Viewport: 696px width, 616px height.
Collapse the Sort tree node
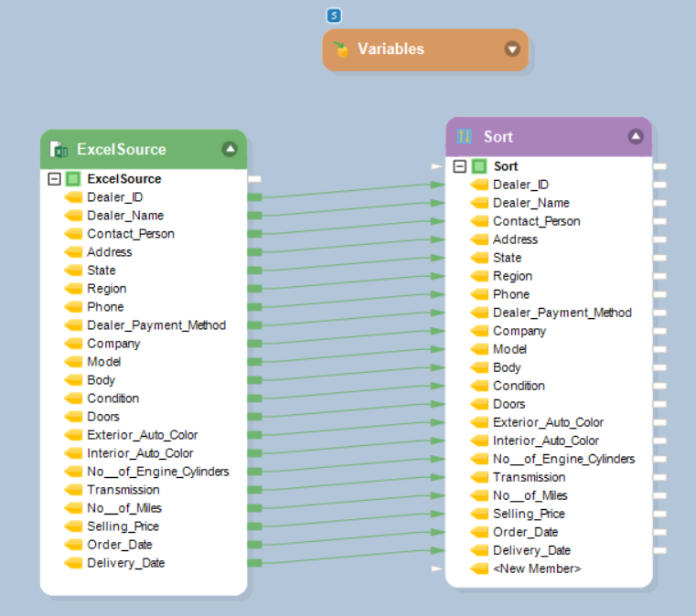(x=460, y=166)
